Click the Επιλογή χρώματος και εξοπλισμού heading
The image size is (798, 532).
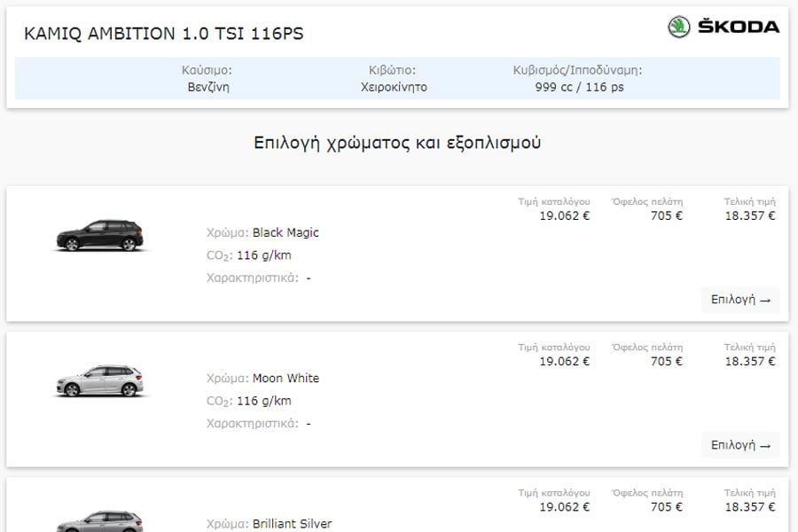(x=397, y=143)
